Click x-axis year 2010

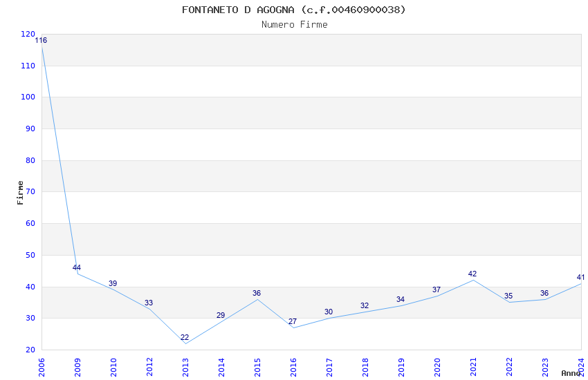[113, 367]
